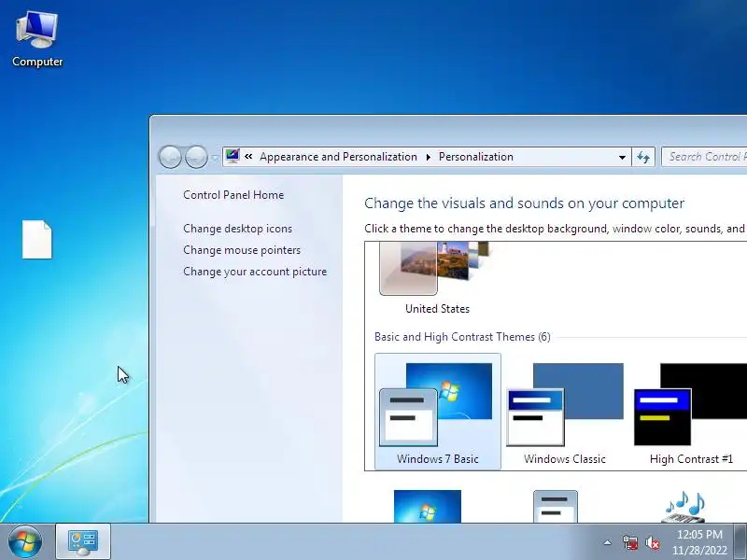
Task: Select the United States theme
Action: (x=437, y=278)
